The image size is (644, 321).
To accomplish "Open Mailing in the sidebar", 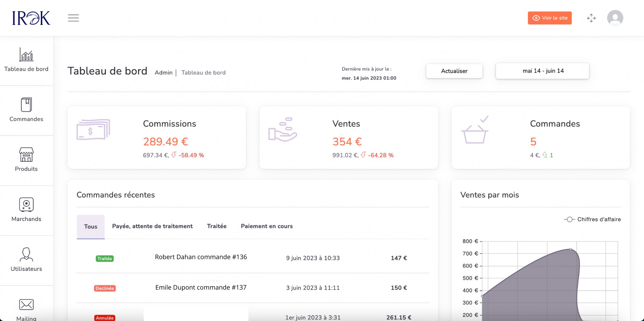I will click(26, 309).
